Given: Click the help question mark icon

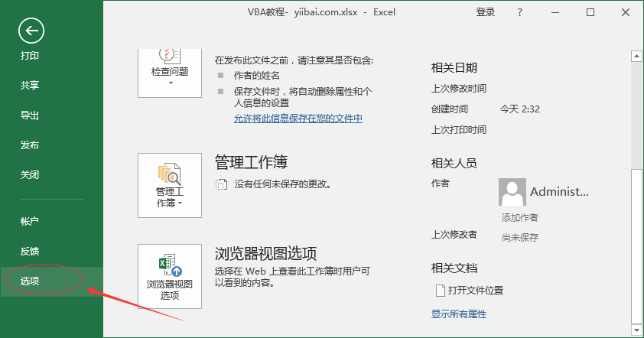Looking at the screenshot, I should [520, 12].
